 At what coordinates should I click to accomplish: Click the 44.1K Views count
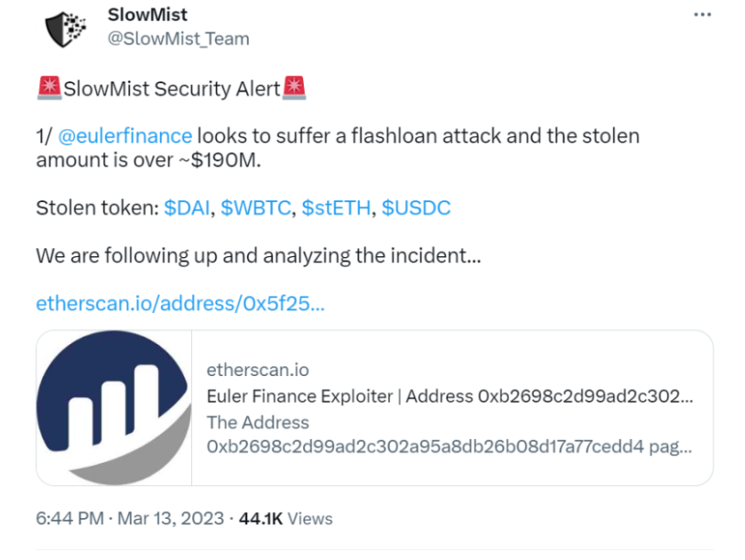pos(286,519)
